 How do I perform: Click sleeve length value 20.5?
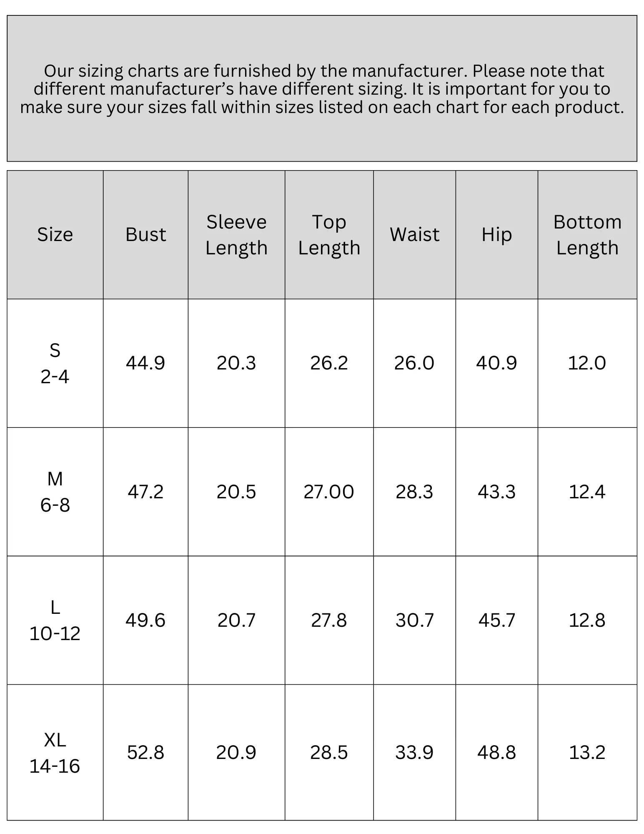tap(237, 492)
